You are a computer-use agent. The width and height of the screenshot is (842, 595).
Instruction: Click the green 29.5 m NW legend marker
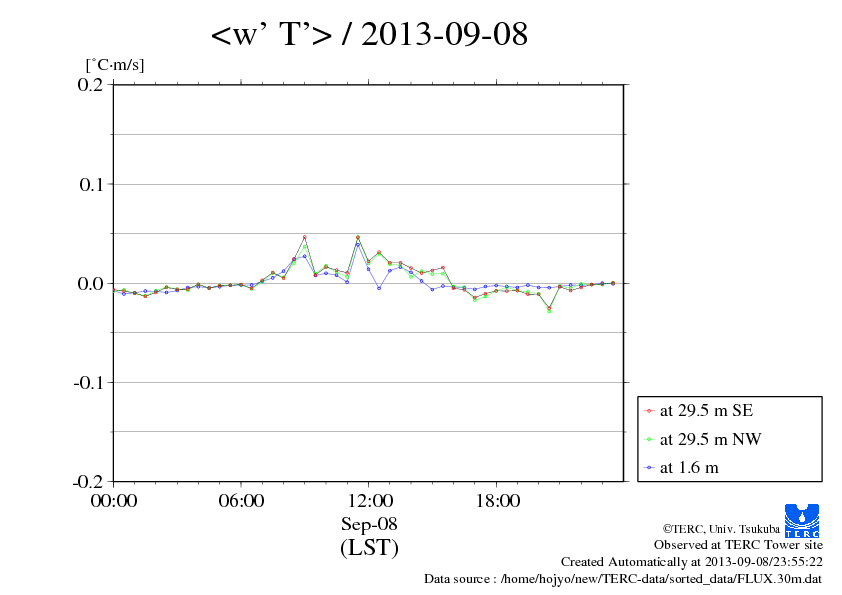649,439
